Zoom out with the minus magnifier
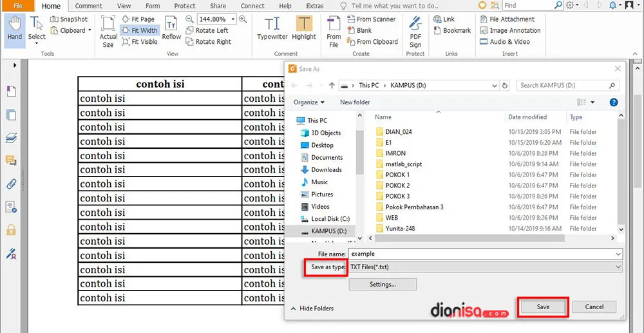This screenshot has height=333, width=644. coord(189,19)
